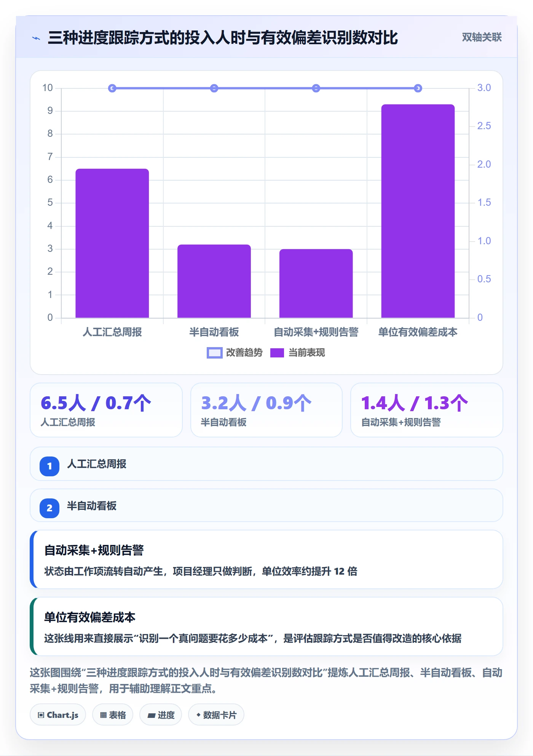The height and width of the screenshot is (756, 533).
Task: Click the 进度 tag chip
Action: [x=161, y=715]
